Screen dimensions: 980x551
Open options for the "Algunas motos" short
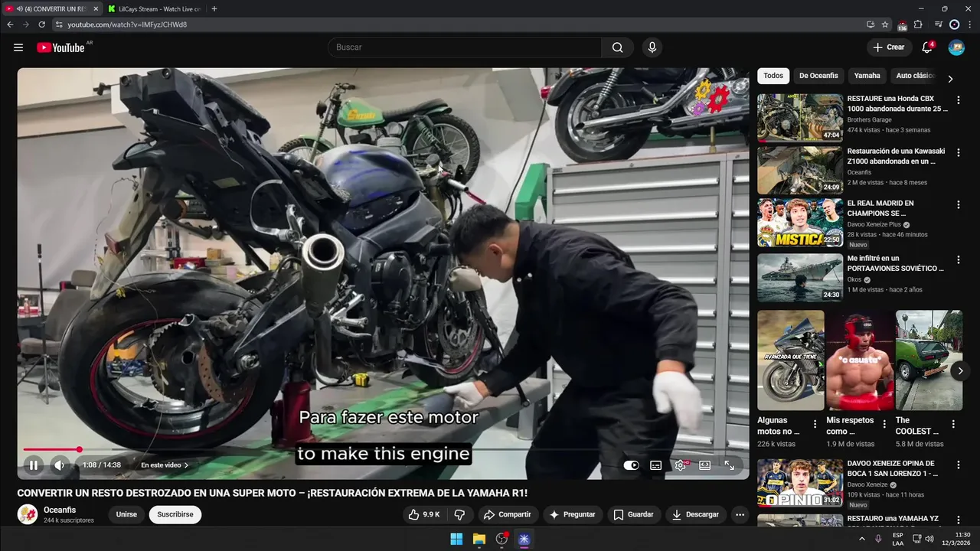815,424
